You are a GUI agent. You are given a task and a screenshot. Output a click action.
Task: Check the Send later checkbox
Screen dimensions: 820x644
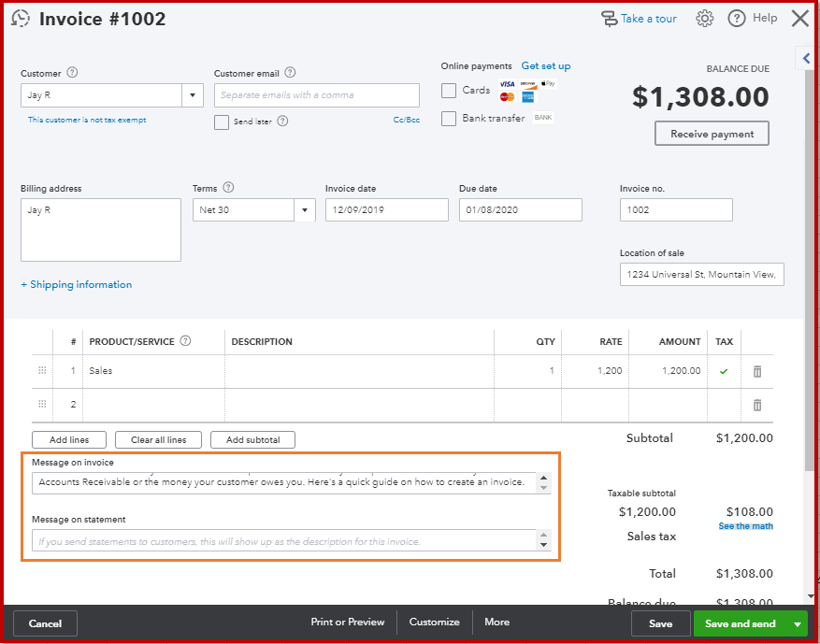222,122
